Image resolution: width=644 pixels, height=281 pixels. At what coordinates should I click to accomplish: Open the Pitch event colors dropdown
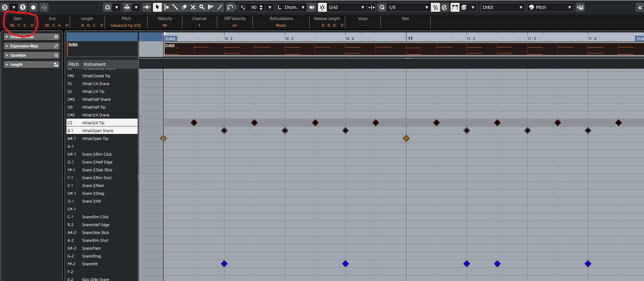(x=550, y=7)
